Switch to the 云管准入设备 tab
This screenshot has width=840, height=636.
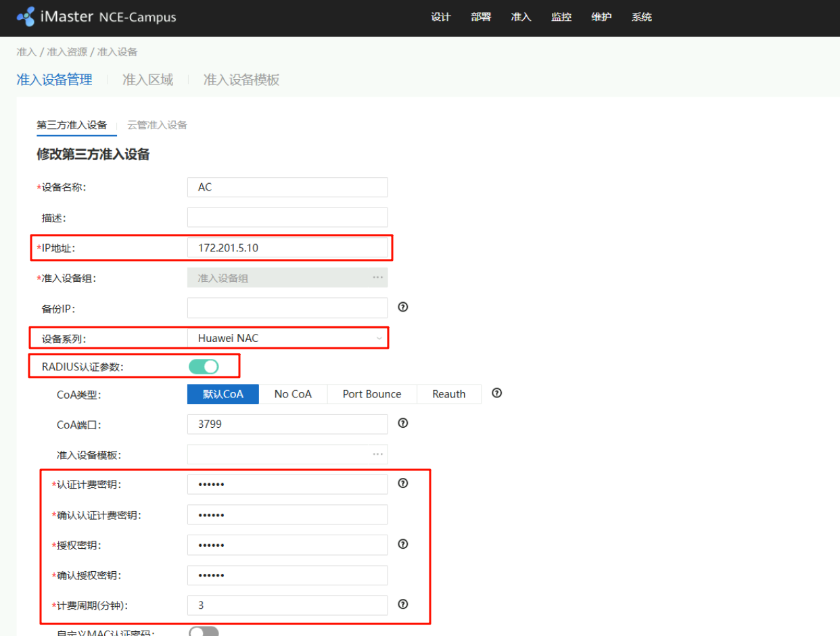(x=157, y=125)
